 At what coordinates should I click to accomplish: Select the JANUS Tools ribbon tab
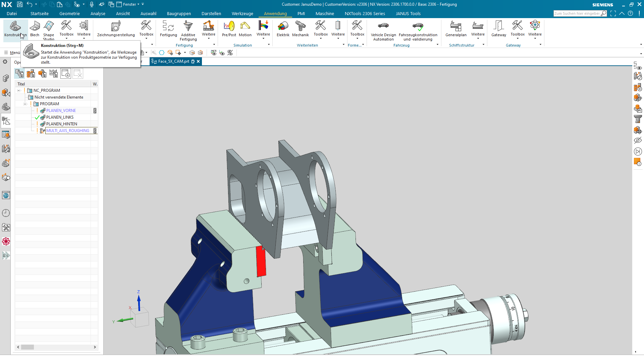coord(408,13)
